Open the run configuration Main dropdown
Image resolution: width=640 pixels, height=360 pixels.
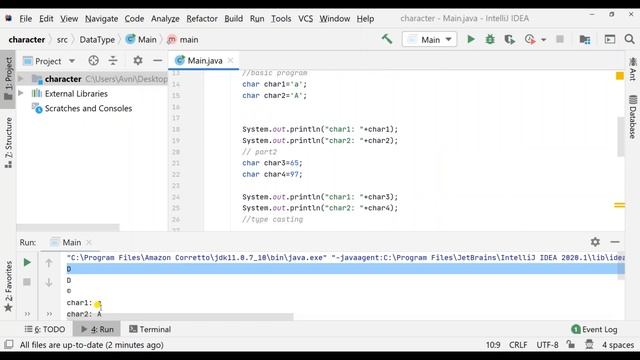[429, 40]
